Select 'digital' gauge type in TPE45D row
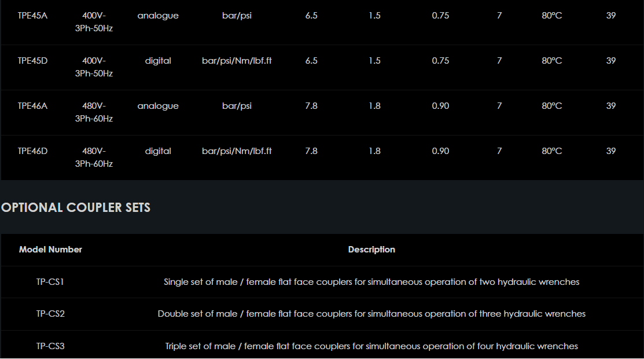Viewport: 644px width, 359px height. coord(158,61)
